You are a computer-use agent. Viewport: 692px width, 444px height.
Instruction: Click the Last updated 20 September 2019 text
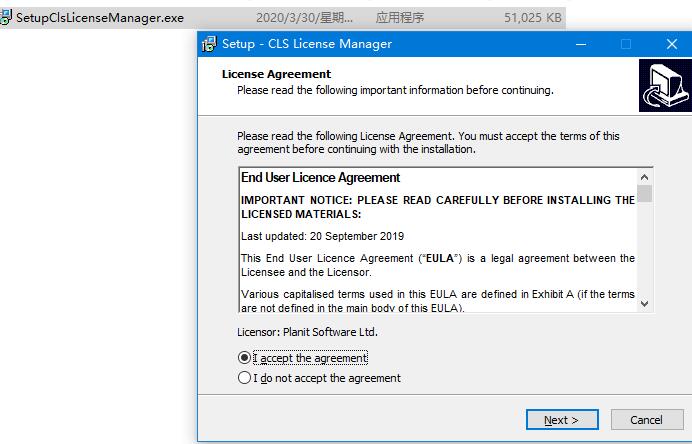[x=322, y=236]
